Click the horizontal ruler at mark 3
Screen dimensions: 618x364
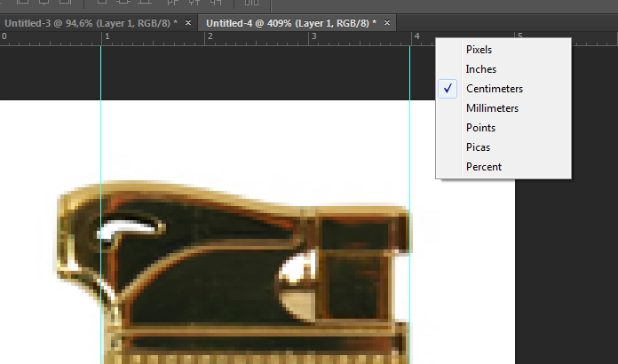(313, 37)
